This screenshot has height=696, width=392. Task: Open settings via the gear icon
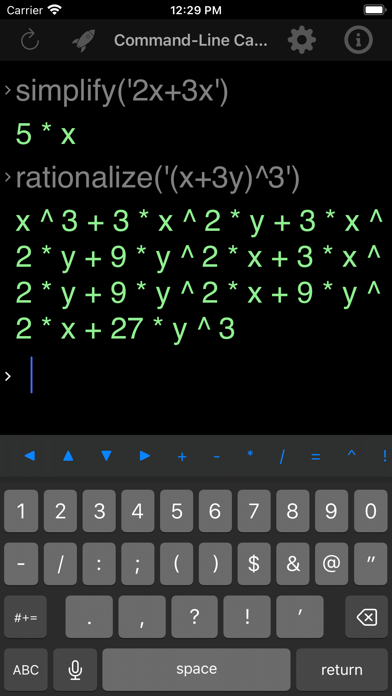pos(301,40)
